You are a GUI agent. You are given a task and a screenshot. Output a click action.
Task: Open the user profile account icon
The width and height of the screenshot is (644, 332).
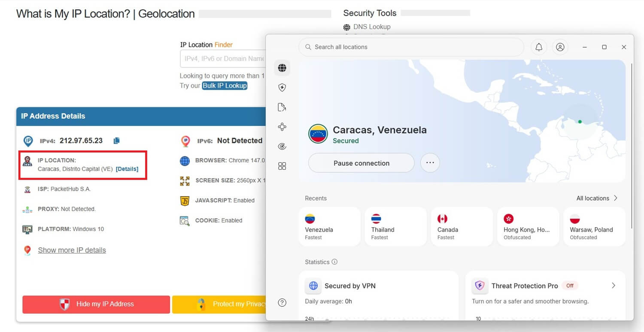560,47
